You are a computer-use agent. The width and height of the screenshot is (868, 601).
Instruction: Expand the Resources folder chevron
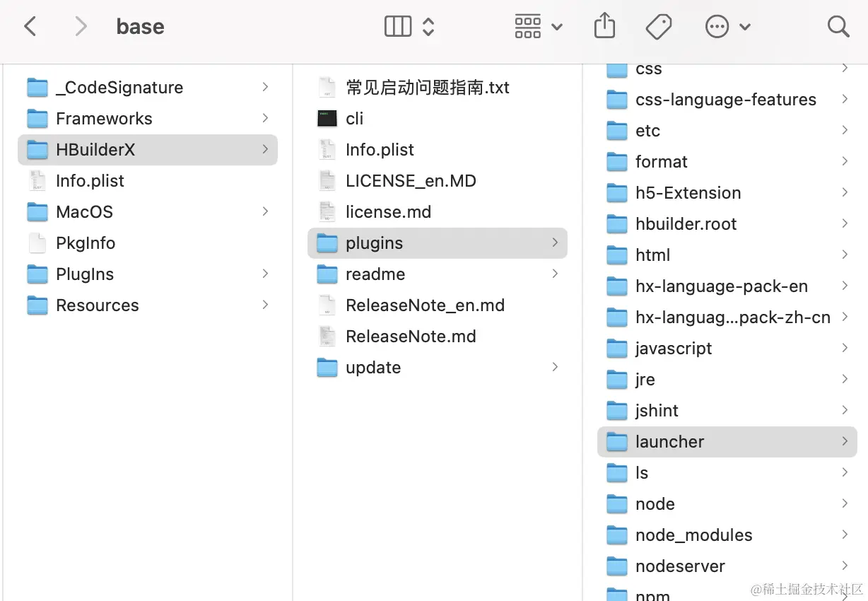point(265,305)
